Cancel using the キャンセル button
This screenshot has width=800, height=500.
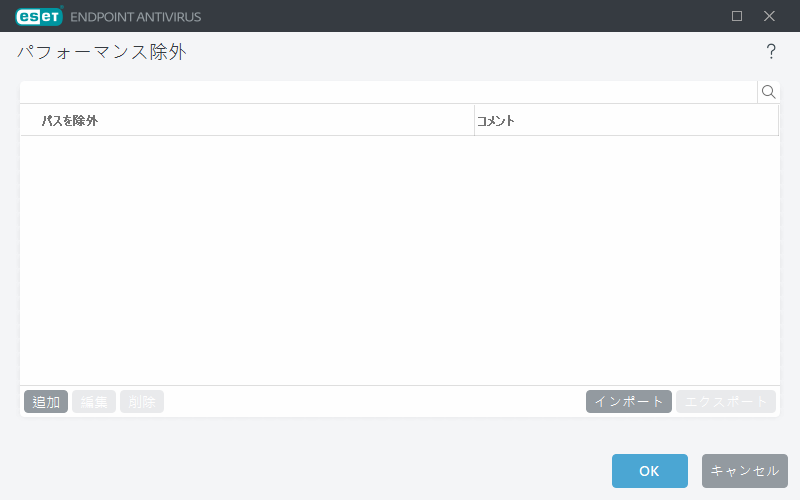pyautogui.click(x=745, y=471)
